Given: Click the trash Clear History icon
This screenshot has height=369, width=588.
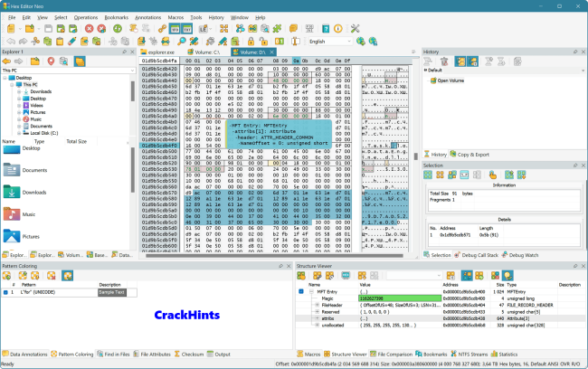Looking at the screenshot, I should [444, 61].
